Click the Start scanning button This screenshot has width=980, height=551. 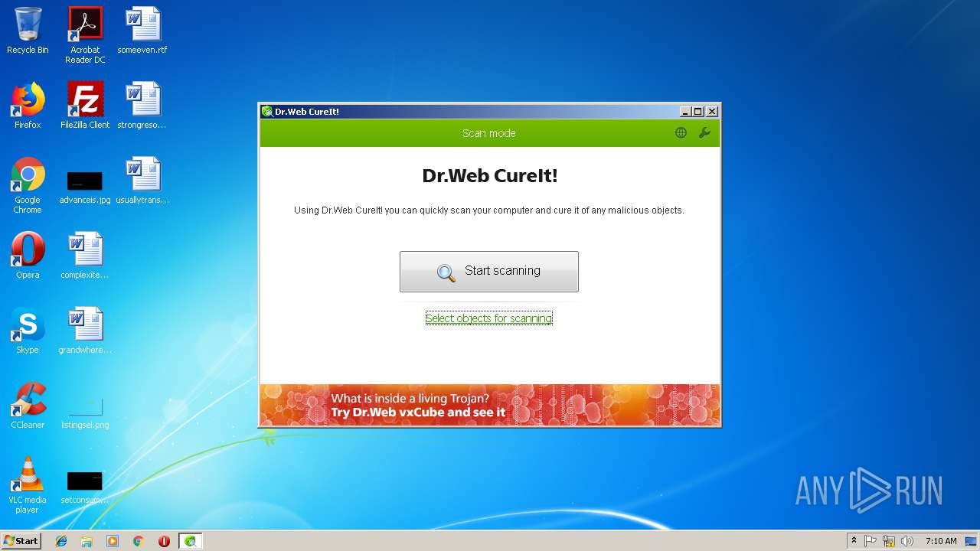[488, 271]
